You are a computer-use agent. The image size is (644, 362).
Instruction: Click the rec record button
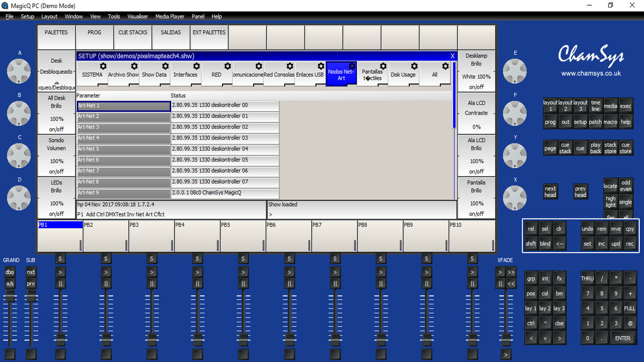[x=630, y=244]
